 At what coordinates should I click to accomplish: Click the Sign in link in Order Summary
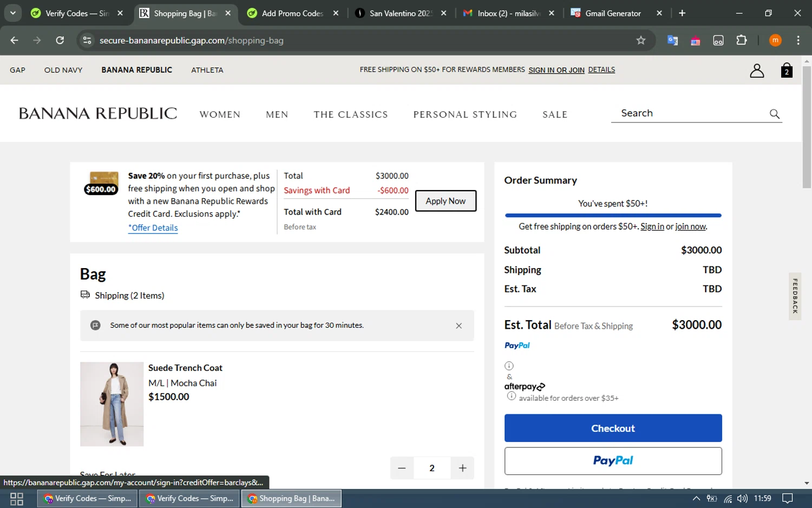652,226
